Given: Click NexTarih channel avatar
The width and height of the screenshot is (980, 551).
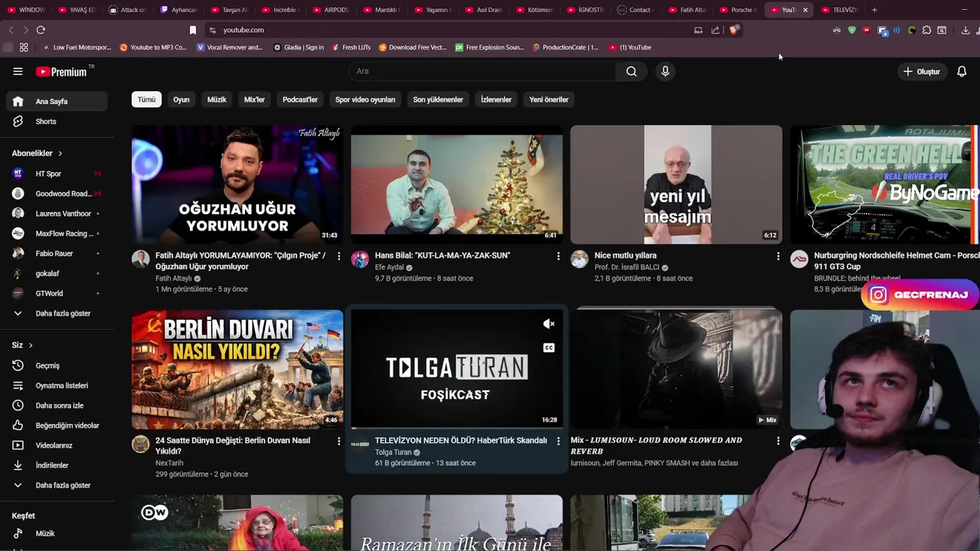Looking at the screenshot, I should point(141,444).
